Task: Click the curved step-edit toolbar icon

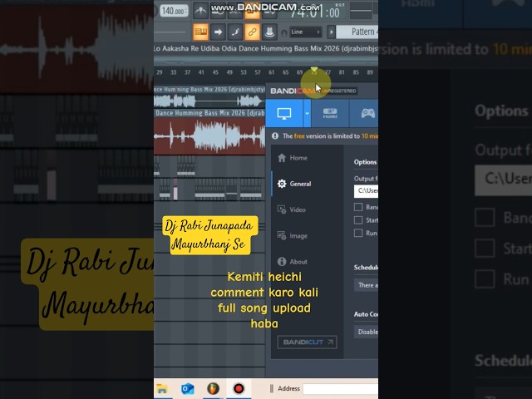Action: pos(234,32)
